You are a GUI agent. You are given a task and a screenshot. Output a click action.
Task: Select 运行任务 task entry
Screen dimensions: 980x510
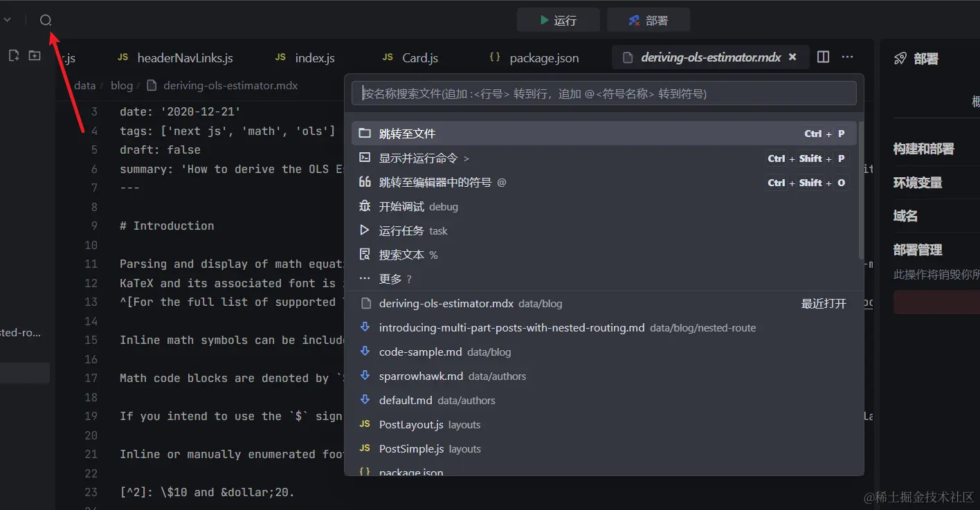coord(604,230)
